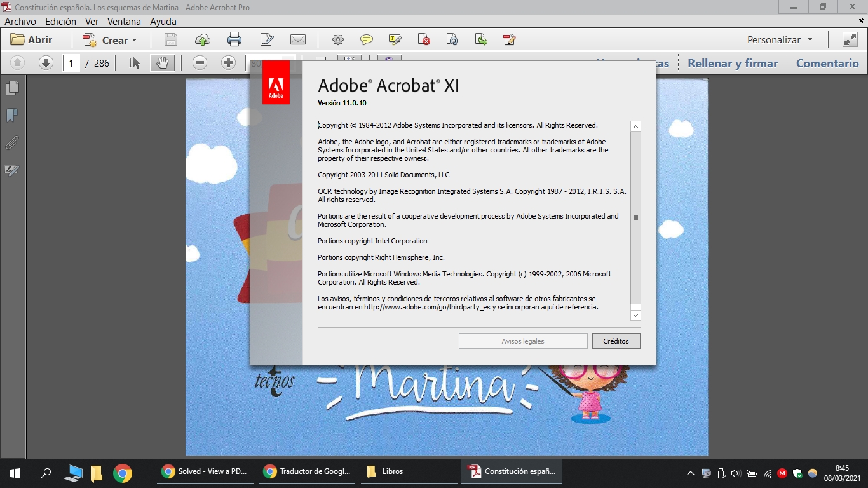Open the battery status tray icon

[x=752, y=473]
